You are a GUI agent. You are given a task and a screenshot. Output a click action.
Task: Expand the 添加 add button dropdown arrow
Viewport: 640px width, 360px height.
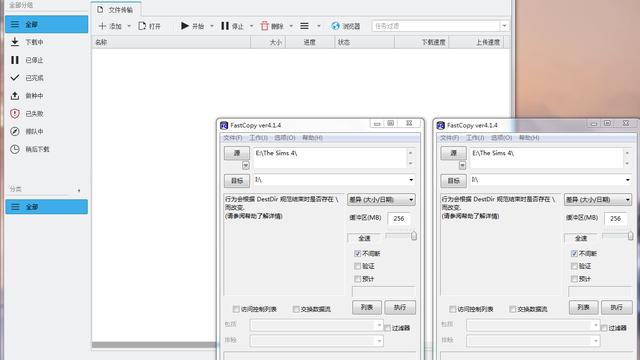(129, 26)
